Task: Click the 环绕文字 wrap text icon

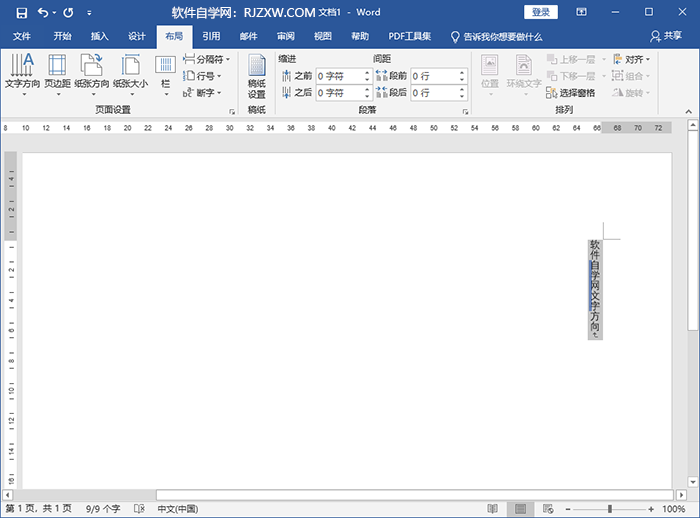Action: click(x=524, y=75)
